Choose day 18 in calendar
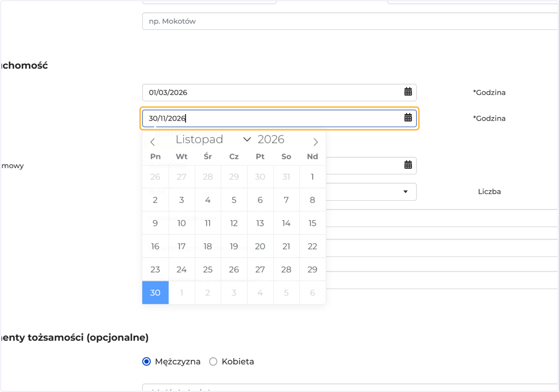The height and width of the screenshot is (392, 559). (x=208, y=247)
